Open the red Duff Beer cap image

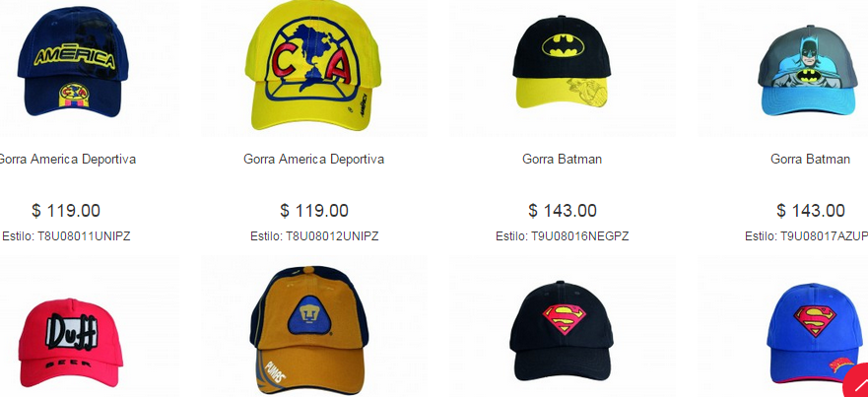71,342
